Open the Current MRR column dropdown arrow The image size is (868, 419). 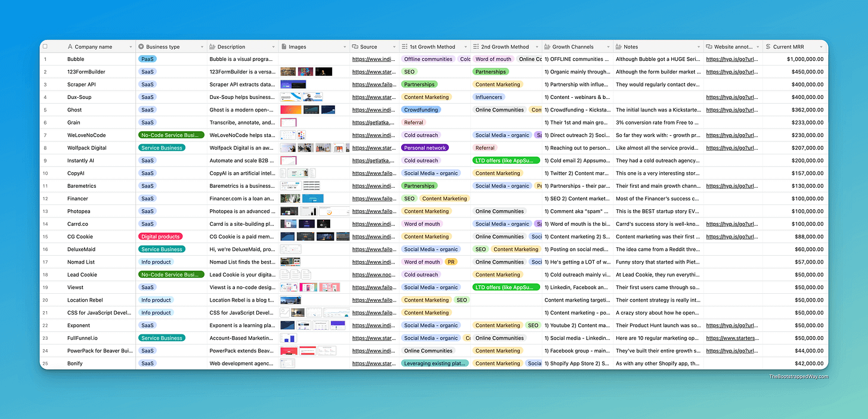click(x=821, y=47)
